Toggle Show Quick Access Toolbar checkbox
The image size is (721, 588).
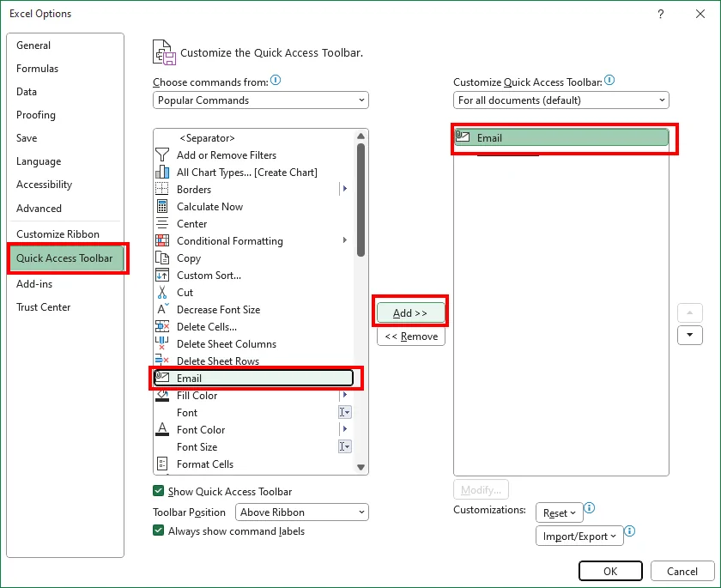pyautogui.click(x=158, y=490)
